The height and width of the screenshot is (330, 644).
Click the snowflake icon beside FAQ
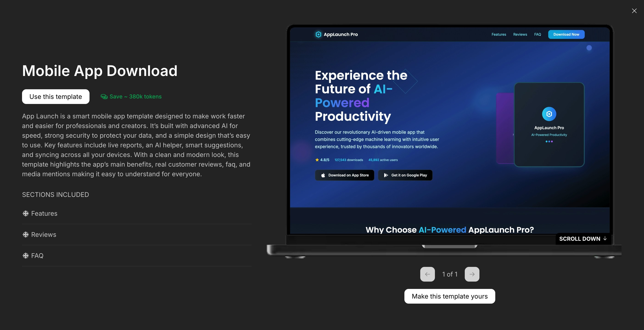click(x=25, y=256)
